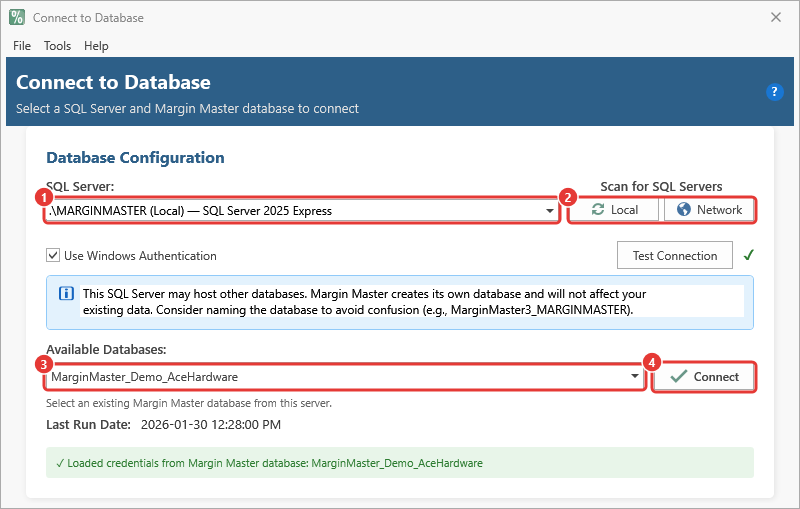Open the Help menu

[96, 46]
